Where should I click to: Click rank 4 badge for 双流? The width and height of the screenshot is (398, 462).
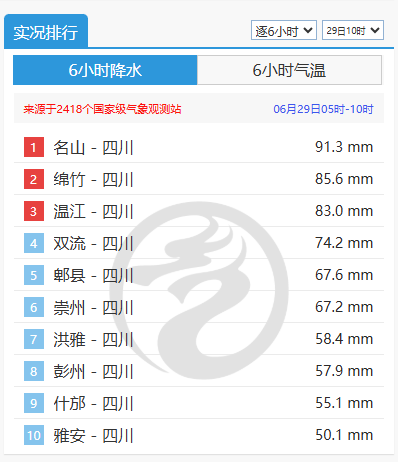click(34, 243)
